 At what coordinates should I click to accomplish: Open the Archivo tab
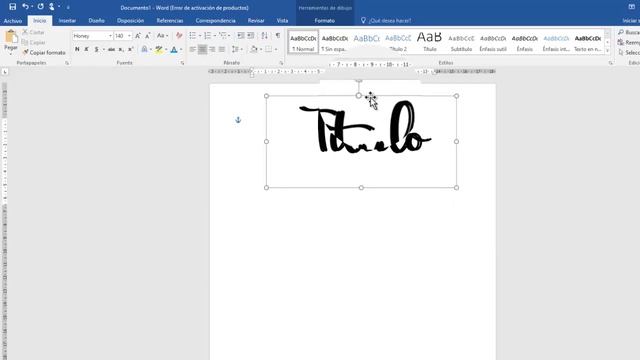click(x=13, y=20)
